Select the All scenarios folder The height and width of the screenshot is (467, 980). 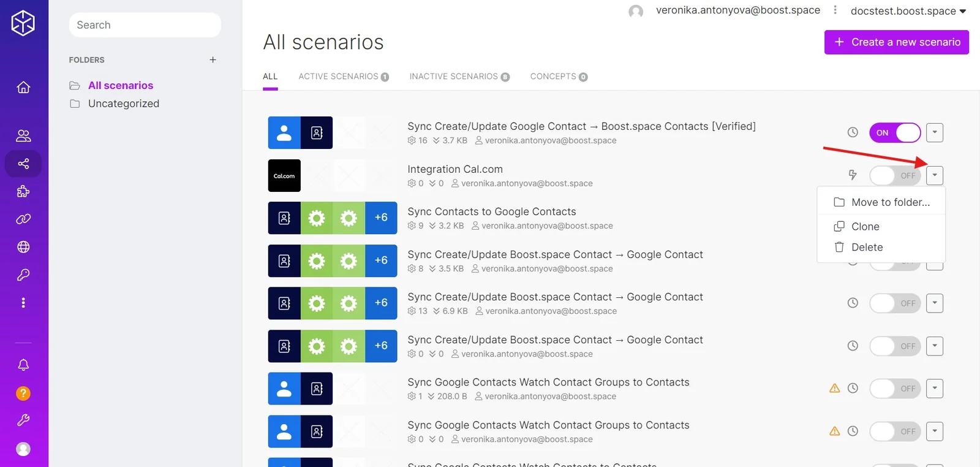[x=121, y=85]
